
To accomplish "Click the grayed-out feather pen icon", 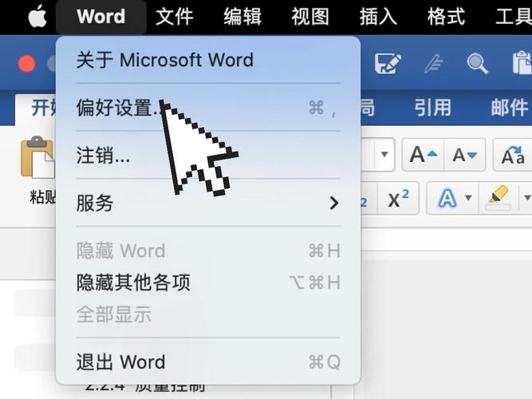I will 433,64.
